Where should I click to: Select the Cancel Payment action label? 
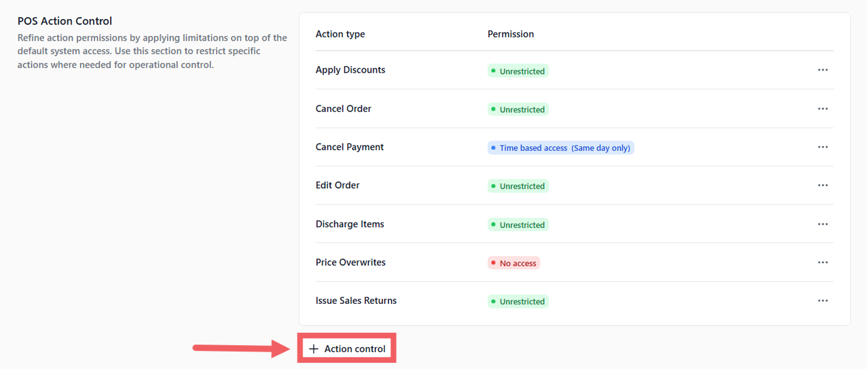pyautogui.click(x=349, y=147)
